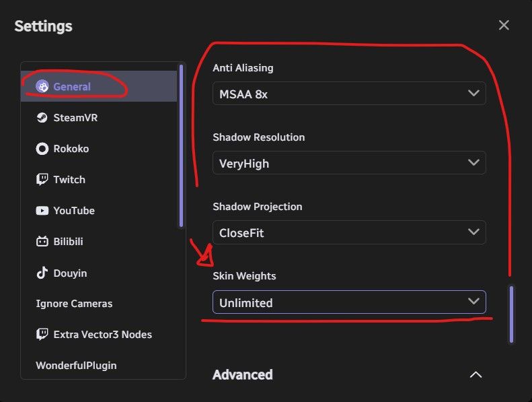Image resolution: width=532 pixels, height=402 pixels.
Task: Click the Rokoko ring icon
Action: point(42,149)
